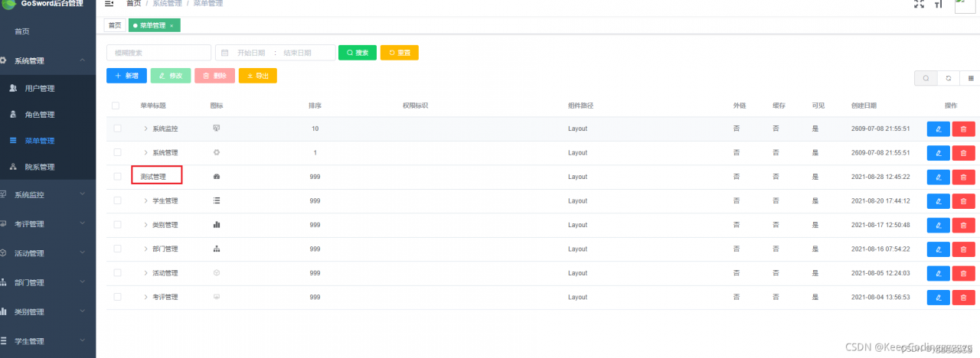Focus the 模糊搜索 input field
980x358 pixels.
coord(158,53)
